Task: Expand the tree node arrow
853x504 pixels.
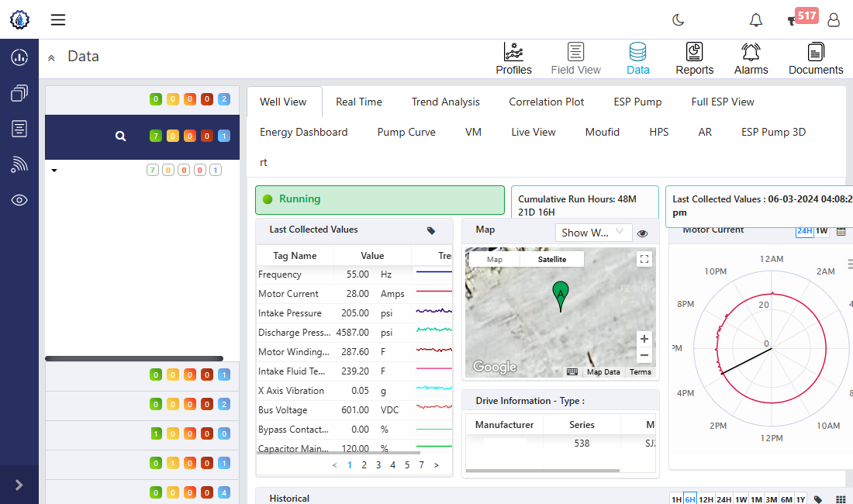Action: (x=54, y=171)
